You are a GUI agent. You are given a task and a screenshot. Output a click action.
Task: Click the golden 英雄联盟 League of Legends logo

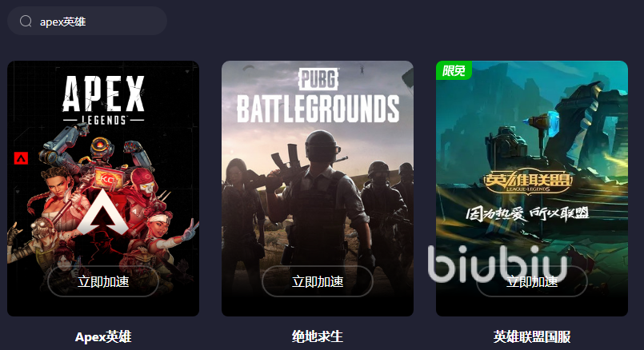527,181
